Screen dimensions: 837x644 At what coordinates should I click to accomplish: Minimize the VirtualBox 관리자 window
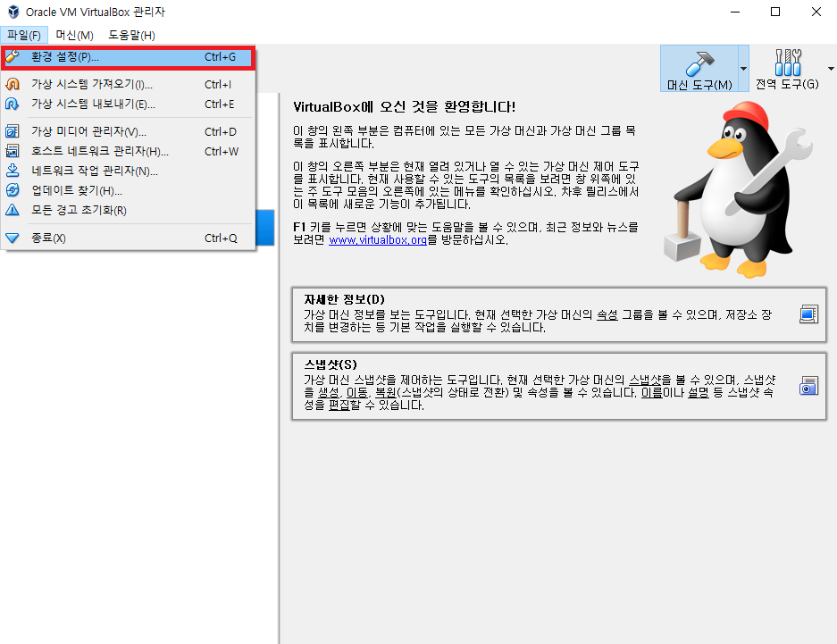coord(735,12)
